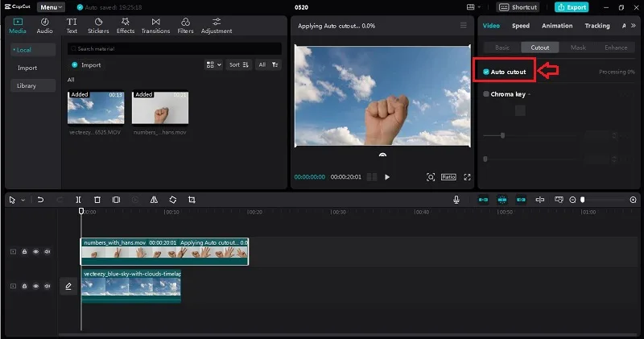Viewport: 644px width, 339px height.
Task: Toggle auto snapping
Action: click(x=502, y=200)
